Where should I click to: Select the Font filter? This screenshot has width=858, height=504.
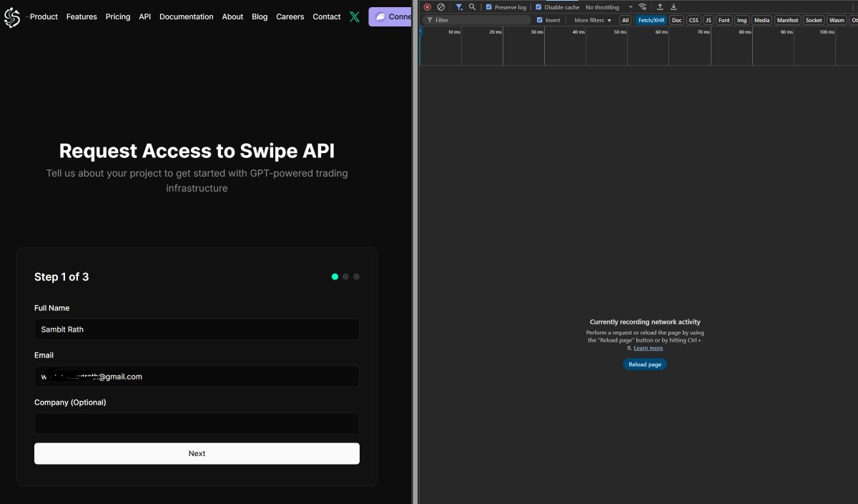[724, 20]
